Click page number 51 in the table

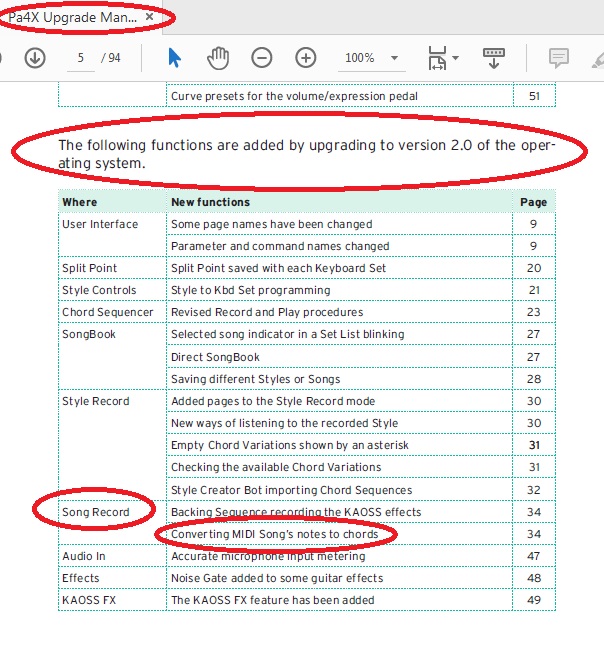[x=534, y=96]
